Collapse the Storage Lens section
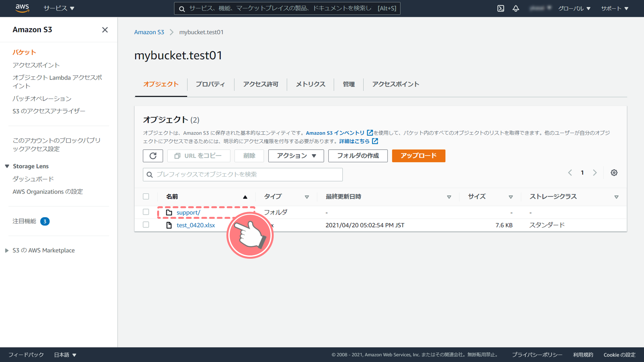The width and height of the screenshot is (644, 362). click(x=7, y=166)
